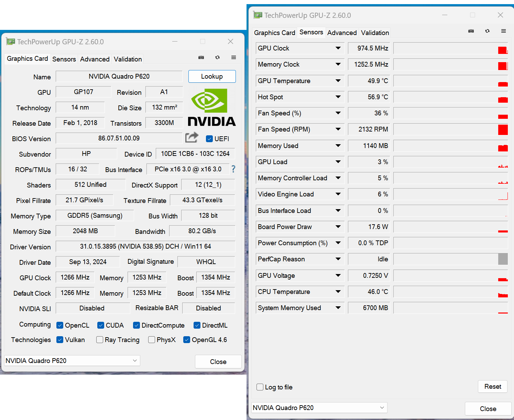This screenshot has width=514, height=420.
Task: Toggle the DirectCompute checkbox
Action: [136, 325]
